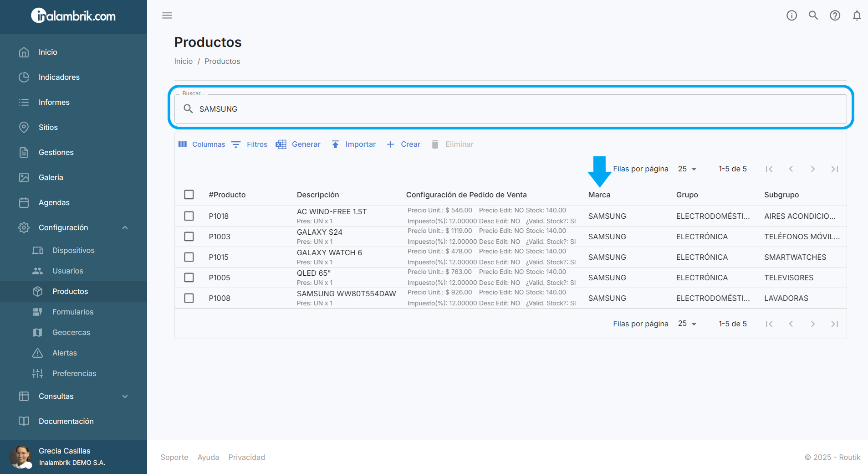The width and height of the screenshot is (868, 474).
Task: Sort by the Marca column header
Action: 599,195
